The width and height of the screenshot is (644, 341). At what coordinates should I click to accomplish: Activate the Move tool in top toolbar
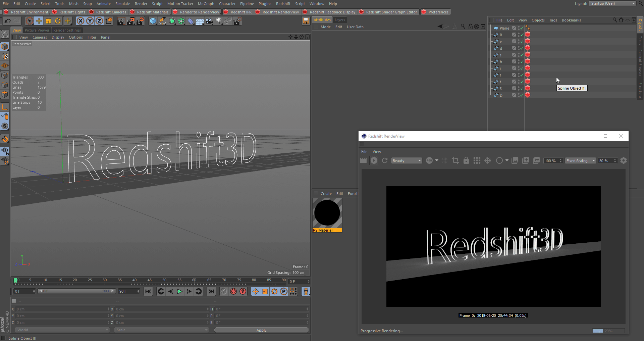tap(39, 21)
